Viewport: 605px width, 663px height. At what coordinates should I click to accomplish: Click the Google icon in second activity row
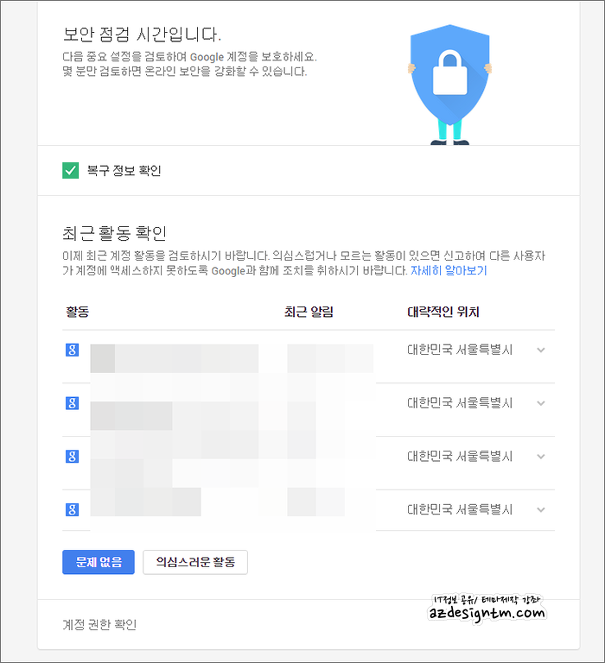click(72, 403)
